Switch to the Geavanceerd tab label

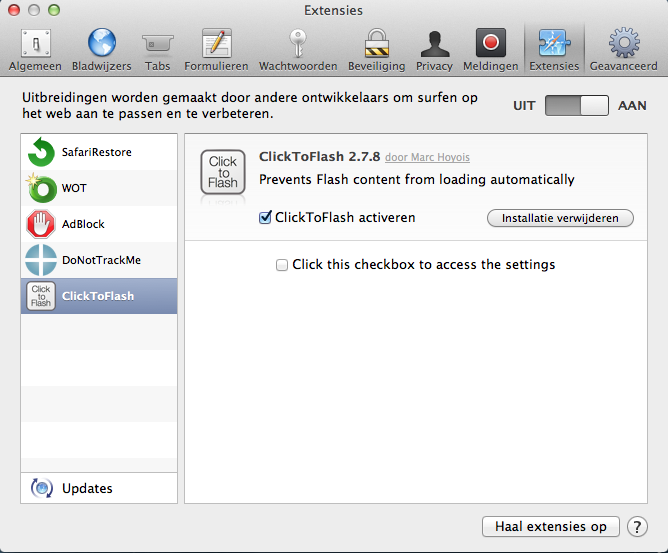624,66
